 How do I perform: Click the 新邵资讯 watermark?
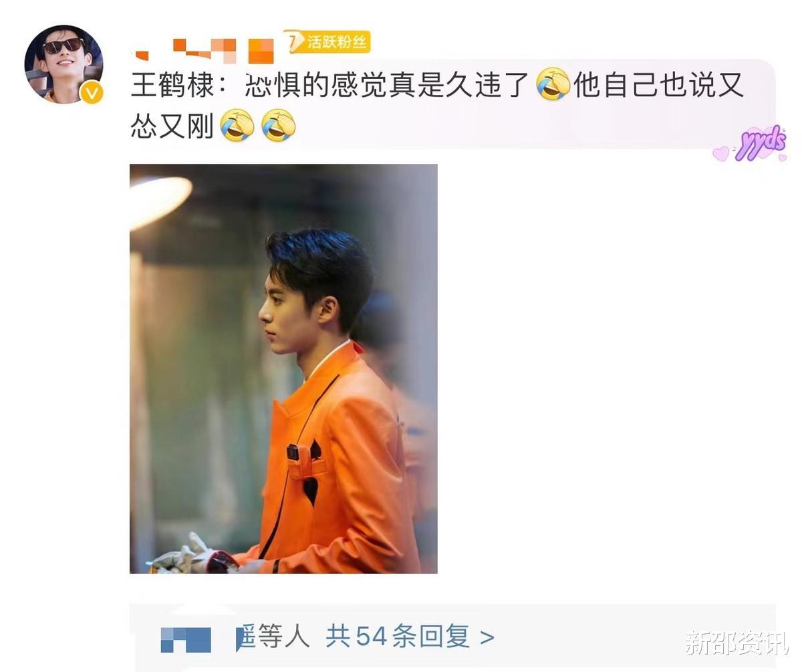(x=736, y=643)
